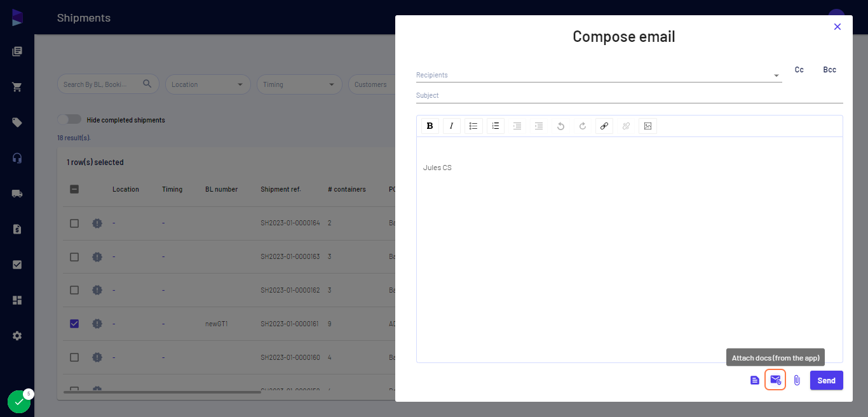
Task: Check the row for SH2023-01-0000164
Action: (74, 223)
